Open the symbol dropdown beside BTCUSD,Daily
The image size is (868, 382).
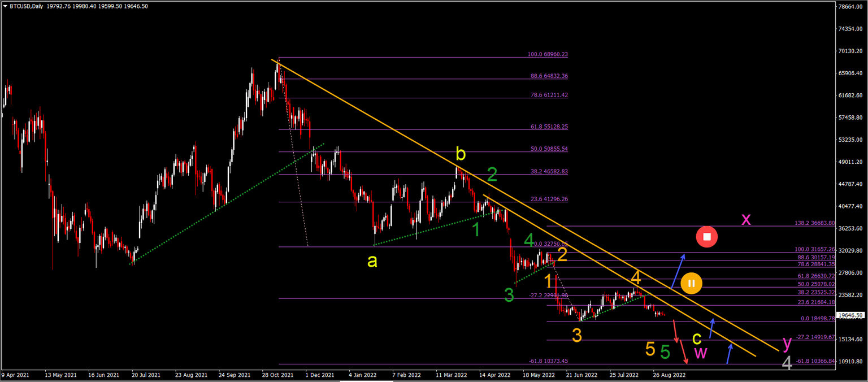[6, 6]
